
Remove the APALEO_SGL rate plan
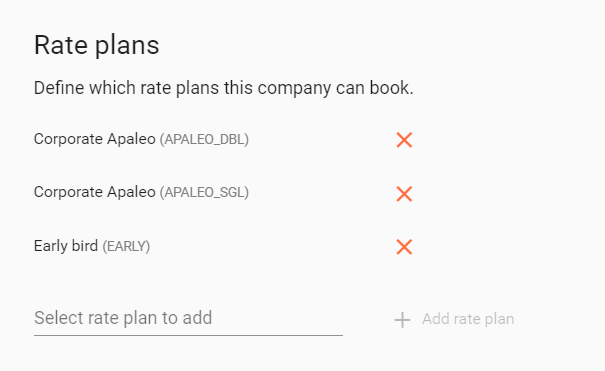[x=404, y=193]
